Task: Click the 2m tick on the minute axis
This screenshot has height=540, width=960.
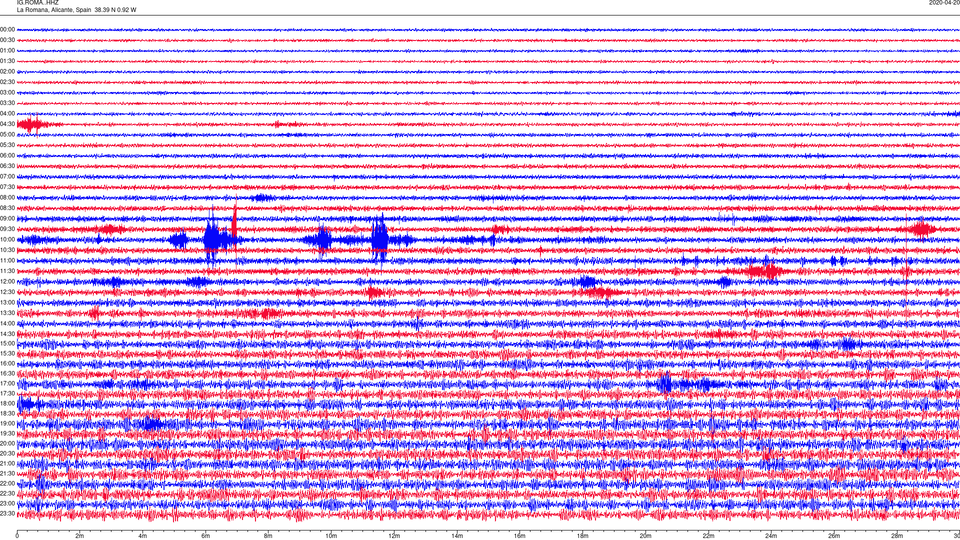Action: pyautogui.click(x=80, y=536)
